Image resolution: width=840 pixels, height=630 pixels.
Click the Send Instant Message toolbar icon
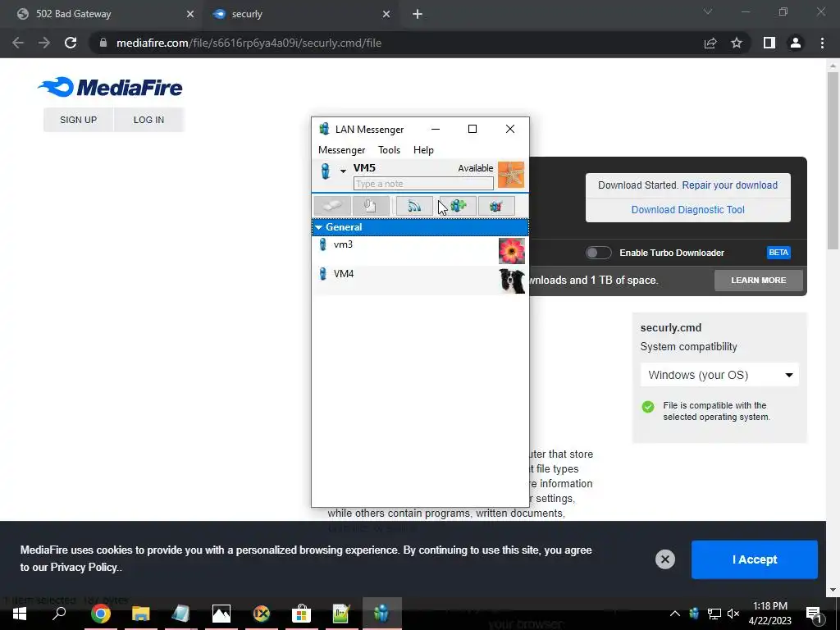(x=332, y=206)
